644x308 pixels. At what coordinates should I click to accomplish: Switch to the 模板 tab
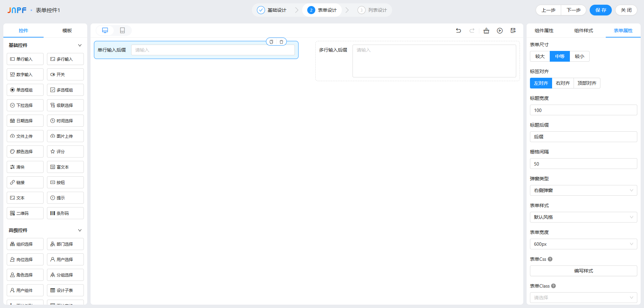67,30
